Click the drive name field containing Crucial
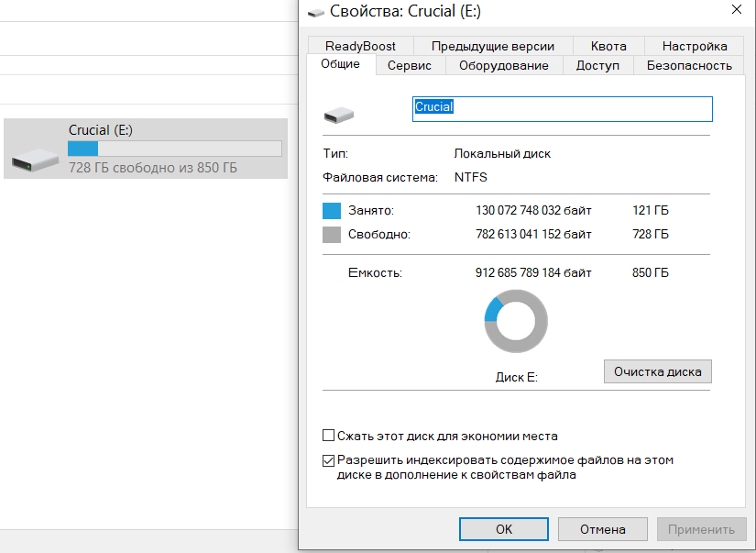The height and width of the screenshot is (553, 756). (x=562, y=109)
